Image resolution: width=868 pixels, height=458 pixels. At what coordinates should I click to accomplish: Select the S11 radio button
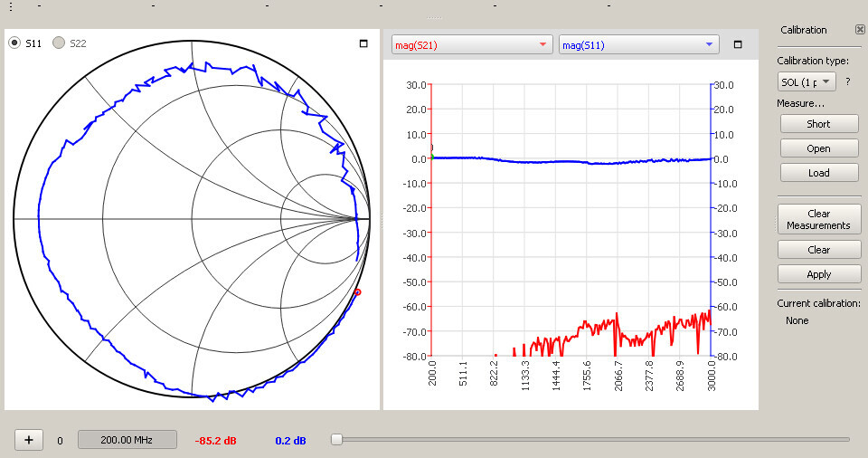click(x=14, y=43)
